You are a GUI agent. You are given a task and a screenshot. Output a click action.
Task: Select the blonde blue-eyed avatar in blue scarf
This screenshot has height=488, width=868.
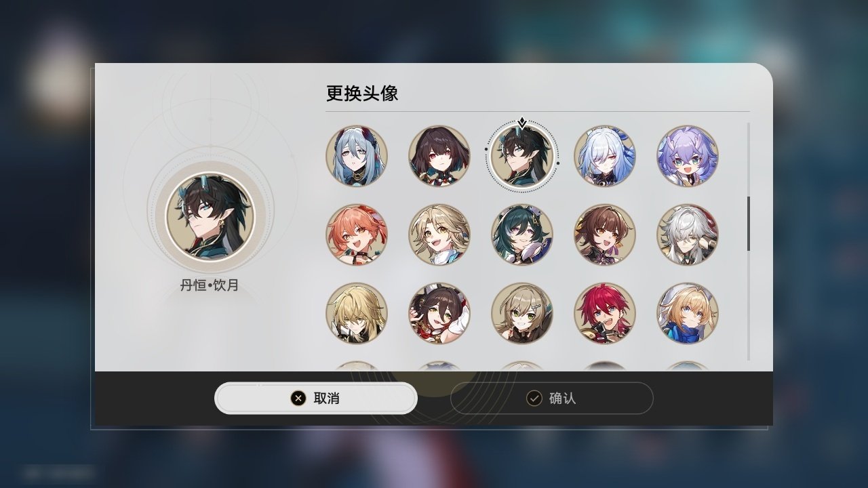tap(688, 313)
